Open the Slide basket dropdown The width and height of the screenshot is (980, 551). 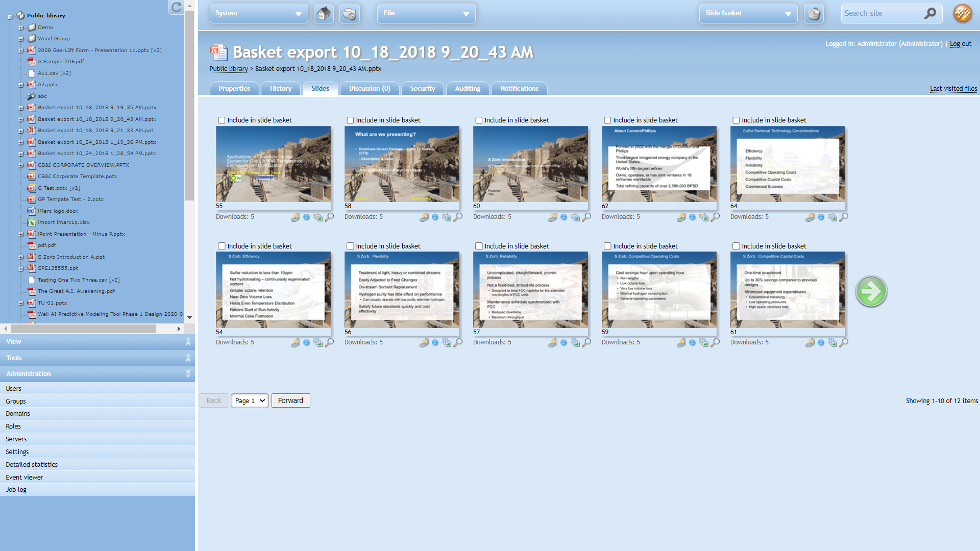point(748,13)
